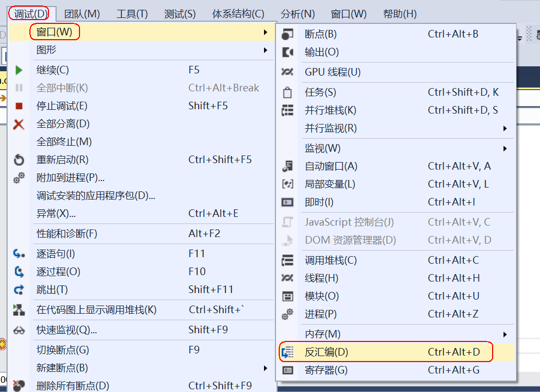Expand the 图形 (Graphics) submenu arrow
Image resolution: width=540 pixels, height=392 pixels.
pyautogui.click(x=266, y=50)
